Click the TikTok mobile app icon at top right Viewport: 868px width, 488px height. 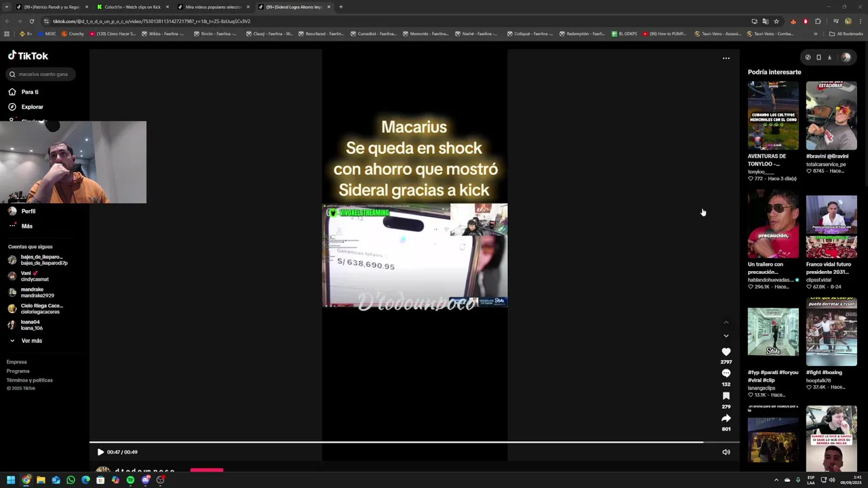pos(818,58)
